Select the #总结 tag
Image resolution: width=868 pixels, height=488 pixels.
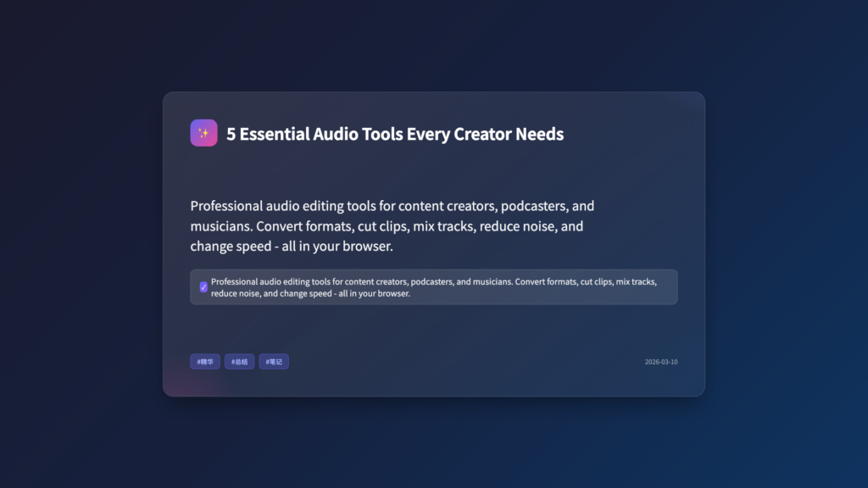[240, 362]
